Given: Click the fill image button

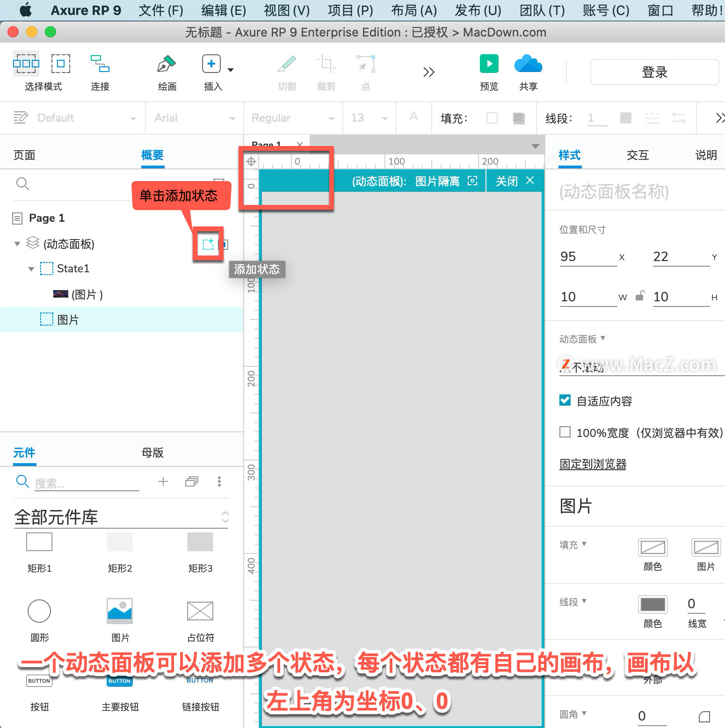Looking at the screenshot, I should point(706,547).
